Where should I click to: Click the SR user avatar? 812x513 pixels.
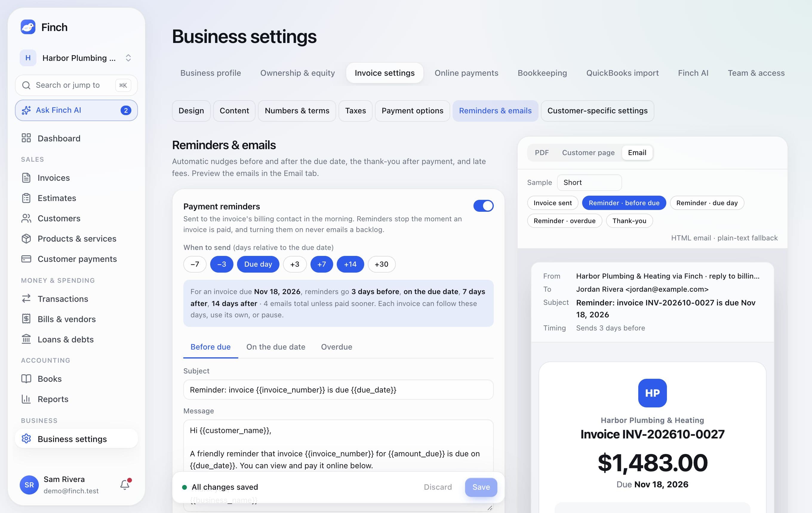(29, 485)
